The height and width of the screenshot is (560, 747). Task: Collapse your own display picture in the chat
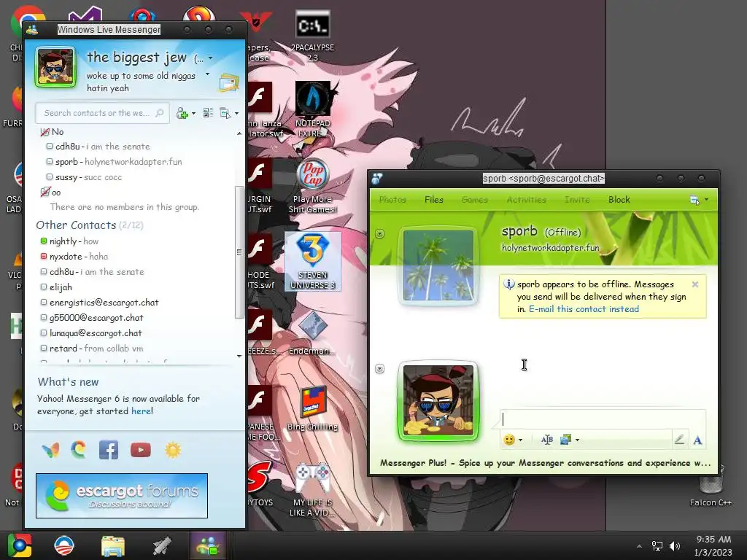[x=379, y=368]
